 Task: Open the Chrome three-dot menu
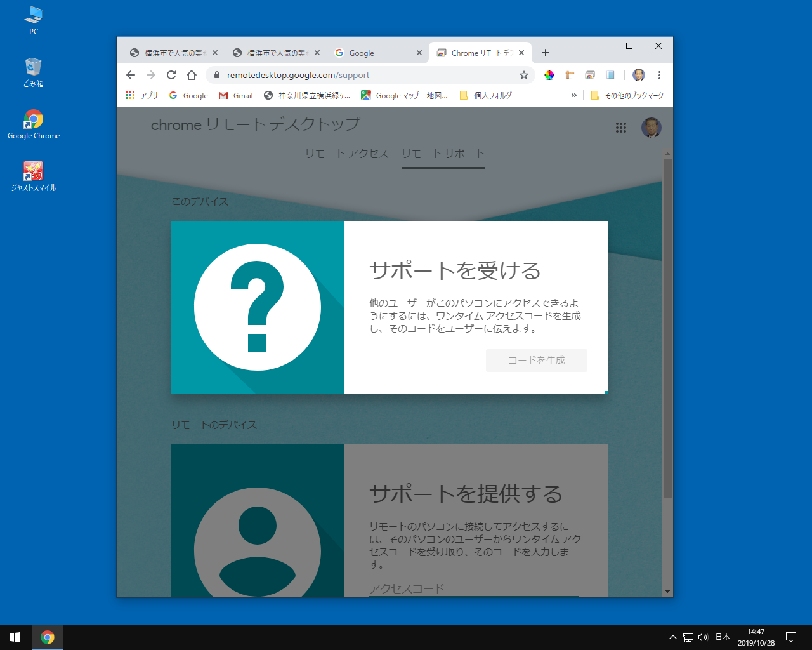[659, 75]
